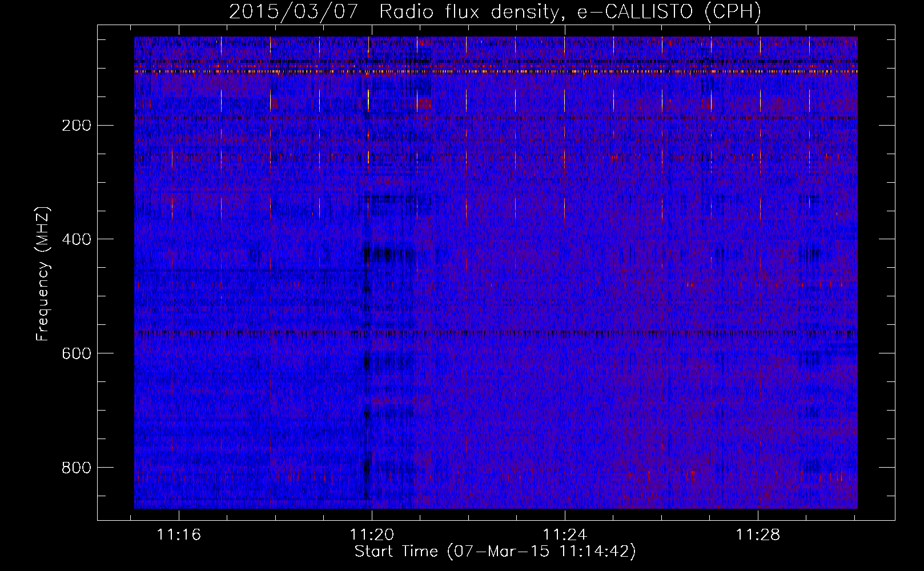Click the 200 frequency tick label
The image size is (924, 571).
coord(77,126)
